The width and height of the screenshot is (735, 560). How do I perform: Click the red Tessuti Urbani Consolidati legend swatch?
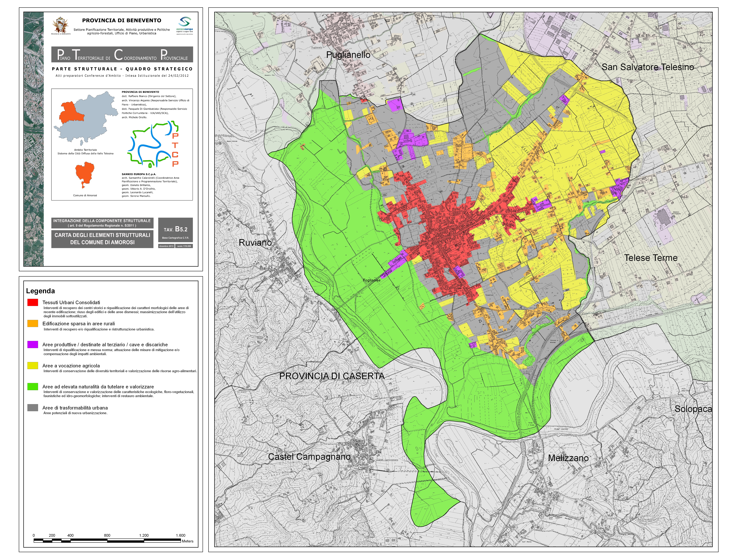pos(33,302)
